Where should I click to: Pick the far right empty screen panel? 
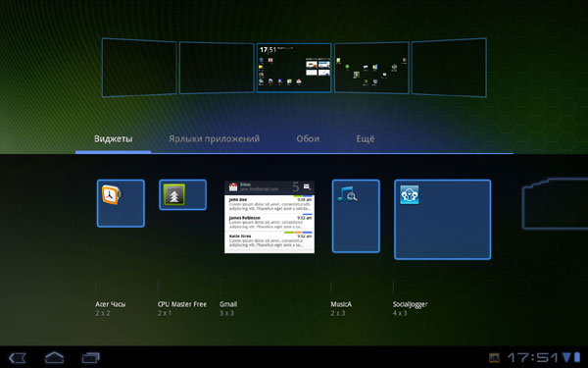click(449, 67)
